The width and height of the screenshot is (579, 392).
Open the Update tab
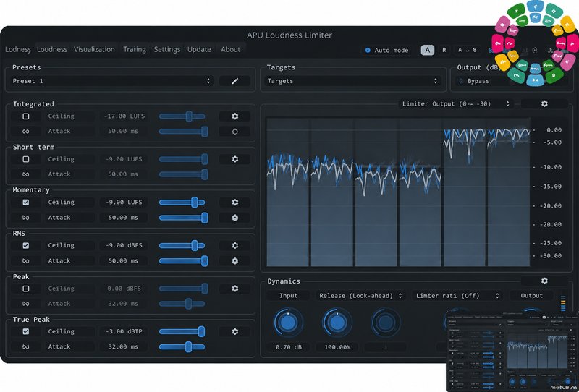pos(199,49)
